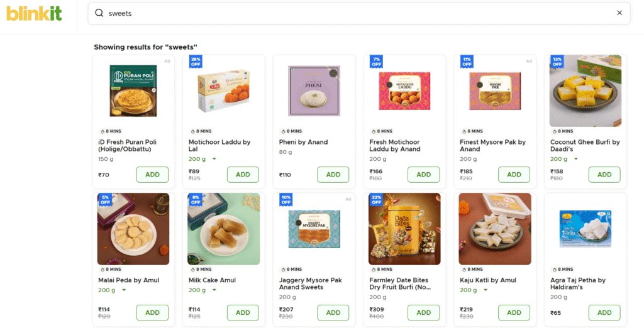Click the sweets search input field
Screen dimensions: 644x328
[x=352, y=13]
